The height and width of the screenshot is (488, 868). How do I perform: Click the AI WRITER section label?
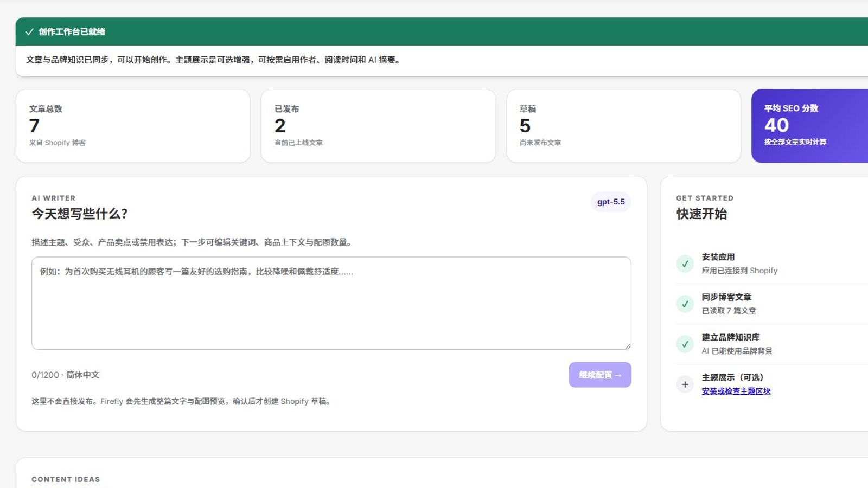[53, 198]
